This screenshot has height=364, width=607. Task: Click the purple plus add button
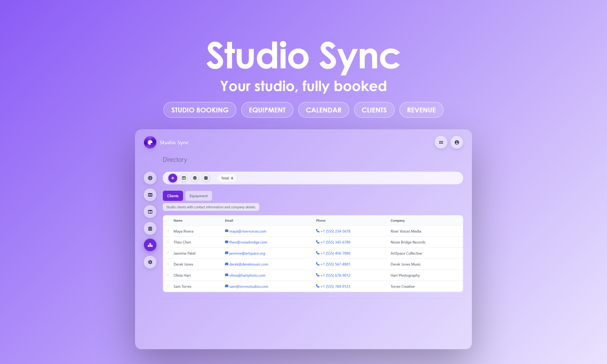(x=172, y=178)
